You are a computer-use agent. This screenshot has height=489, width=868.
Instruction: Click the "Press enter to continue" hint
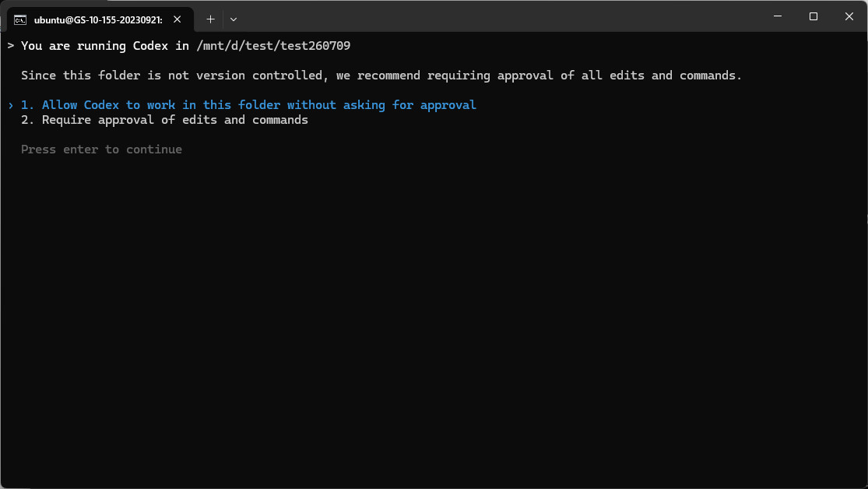pyautogui.click(x=101, y=150)
